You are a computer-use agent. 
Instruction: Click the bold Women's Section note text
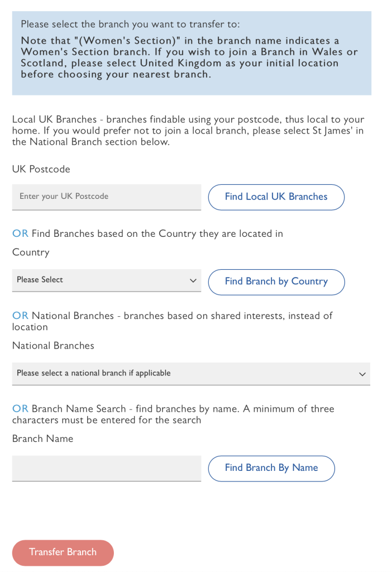(189, 58)
